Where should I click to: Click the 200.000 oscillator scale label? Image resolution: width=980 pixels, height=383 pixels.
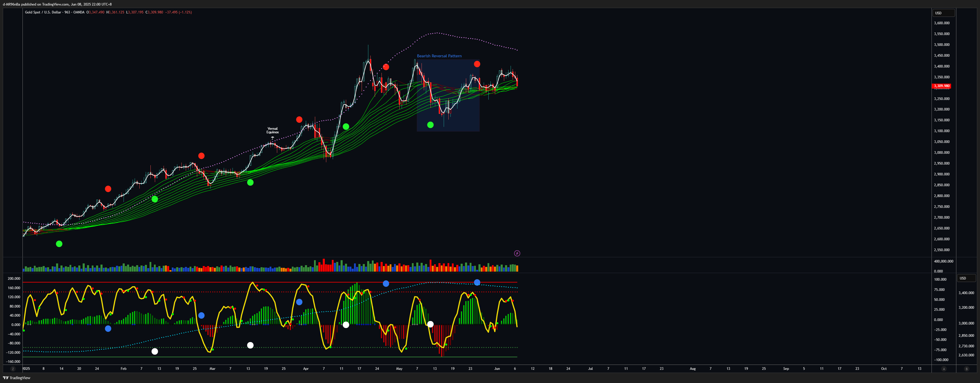click(x=14, y=279)
